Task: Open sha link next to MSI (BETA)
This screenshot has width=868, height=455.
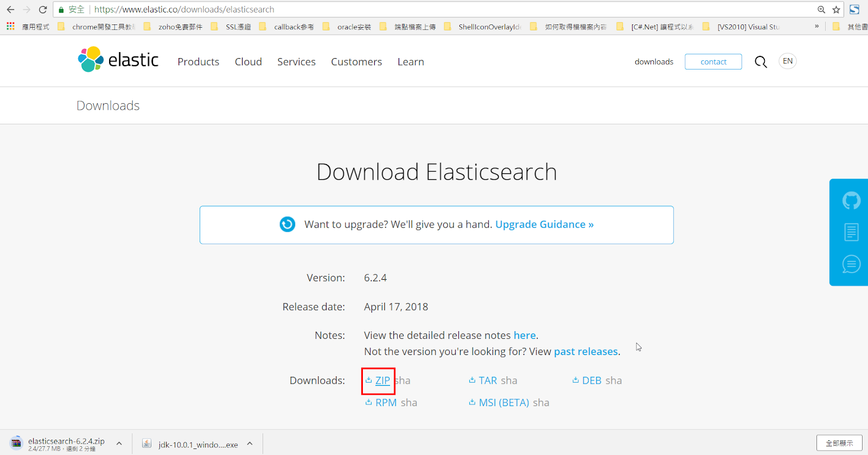Action: tap(541, 402)
